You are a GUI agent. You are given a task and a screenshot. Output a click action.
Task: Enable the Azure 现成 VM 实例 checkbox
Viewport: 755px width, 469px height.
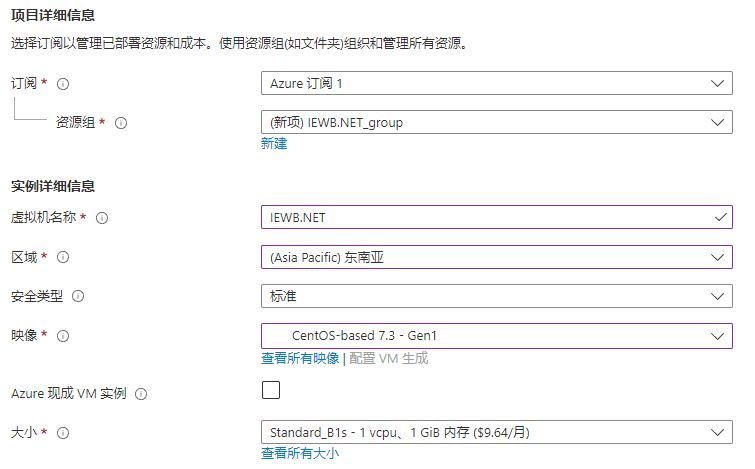(271, 390)
